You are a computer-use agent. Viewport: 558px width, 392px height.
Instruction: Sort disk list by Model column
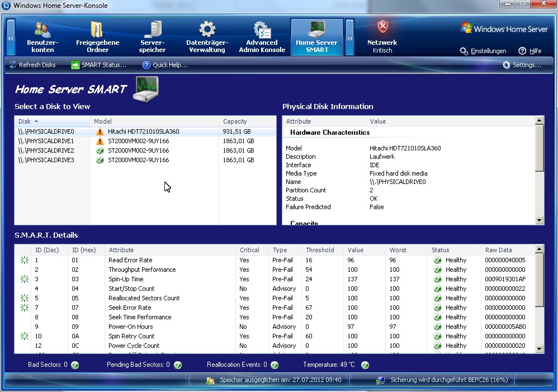(x=154, y=121)
